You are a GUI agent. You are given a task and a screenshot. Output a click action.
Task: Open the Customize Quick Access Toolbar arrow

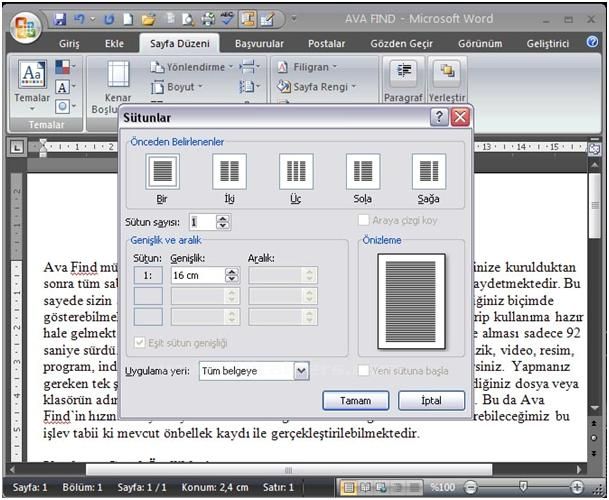(294, 19)
